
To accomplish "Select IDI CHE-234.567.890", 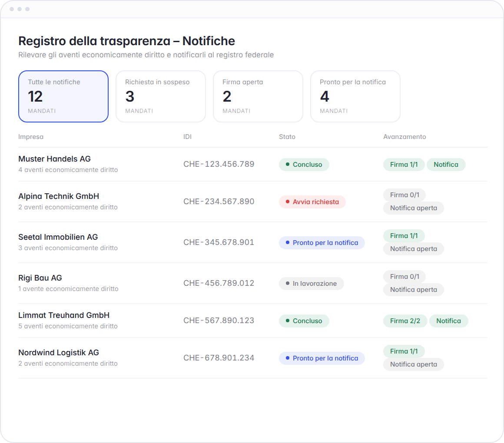I will [x=219, y=202].
